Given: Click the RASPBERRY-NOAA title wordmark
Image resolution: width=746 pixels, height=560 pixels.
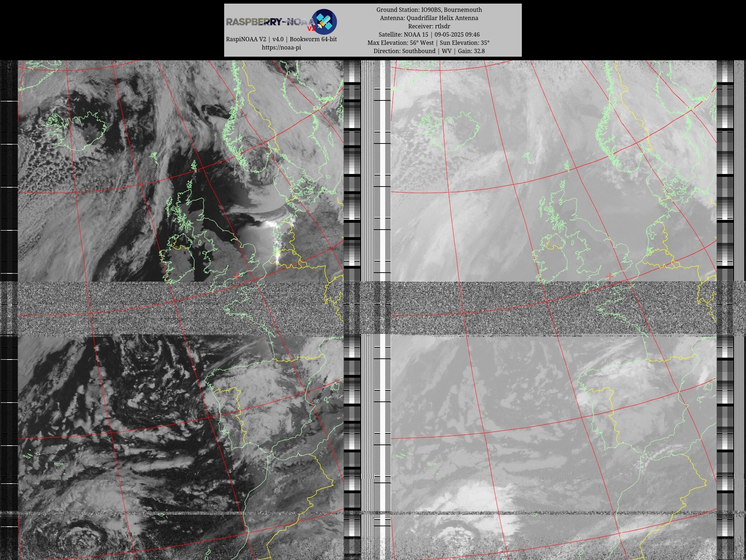Looking at the screenshot, I should pos(271,22).
